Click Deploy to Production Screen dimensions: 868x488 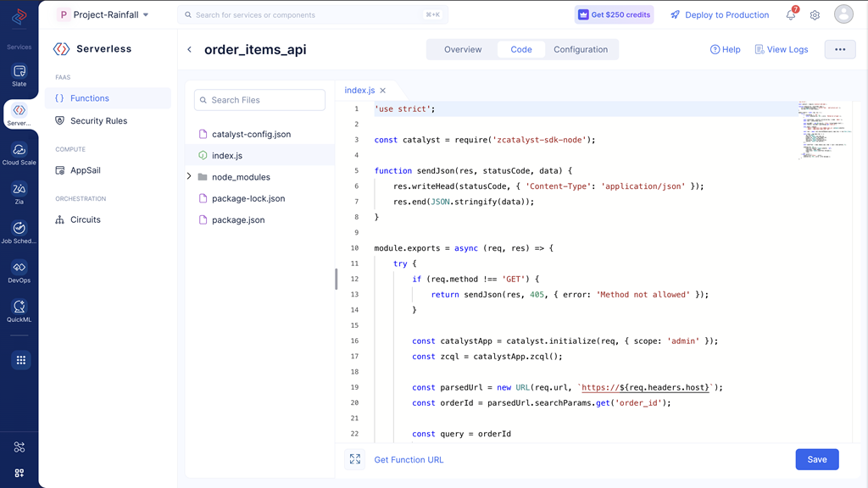[x=720, y=15]
